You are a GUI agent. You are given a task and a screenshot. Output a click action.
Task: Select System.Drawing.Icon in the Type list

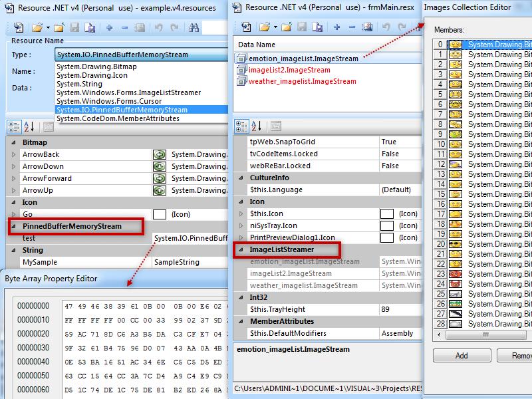click(x=92, y=75)
